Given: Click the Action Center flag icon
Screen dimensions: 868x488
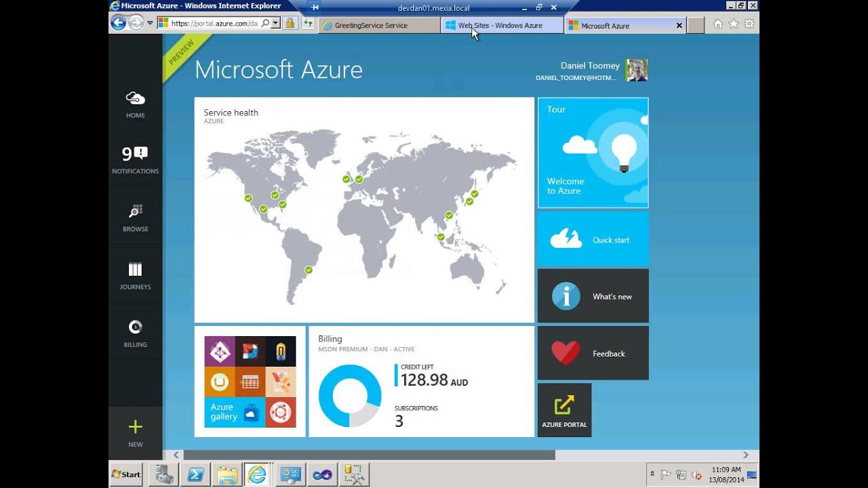Looking at the screenshot, I should tap(666, 474).
